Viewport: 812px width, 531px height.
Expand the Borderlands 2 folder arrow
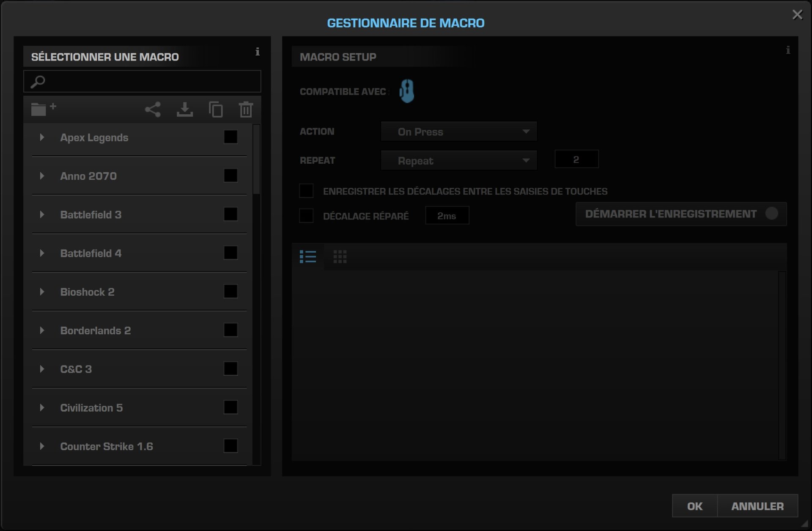tap(42, 330)
